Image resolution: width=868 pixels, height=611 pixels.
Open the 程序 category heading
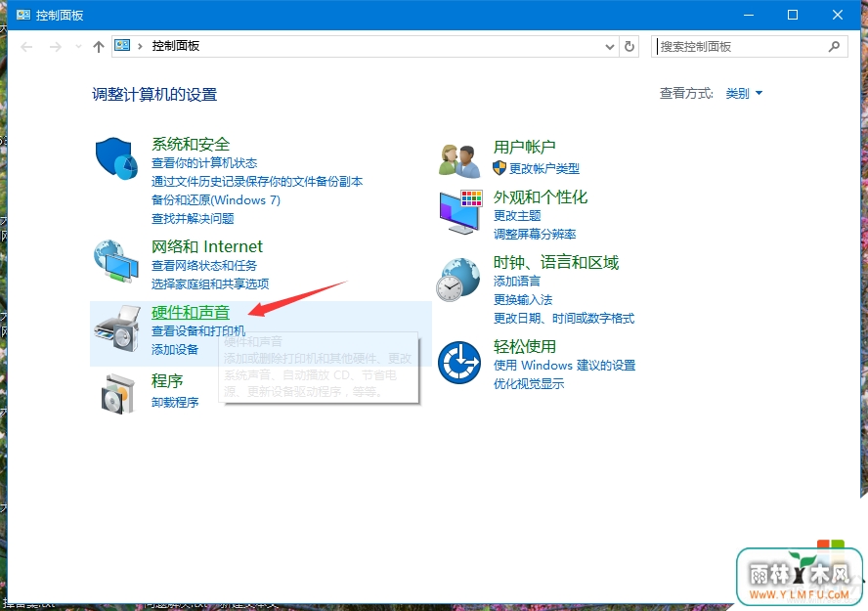(167, 380)
